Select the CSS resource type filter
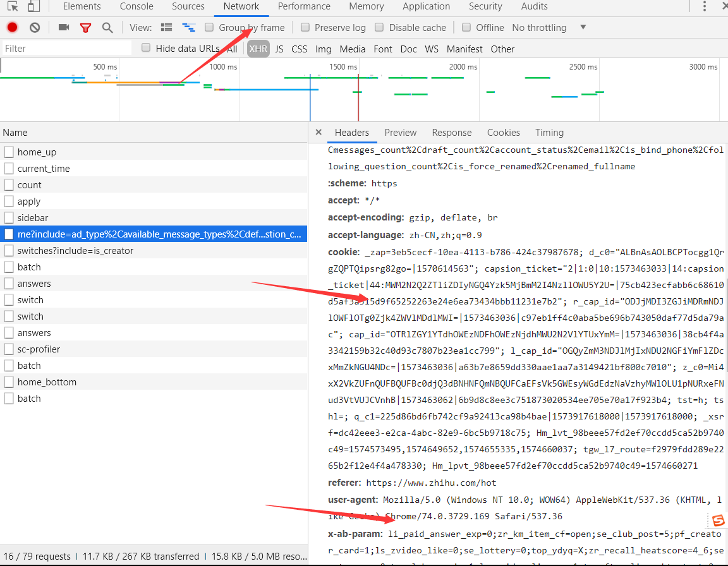This screenshot has width=728, height=566. (299, 49)
